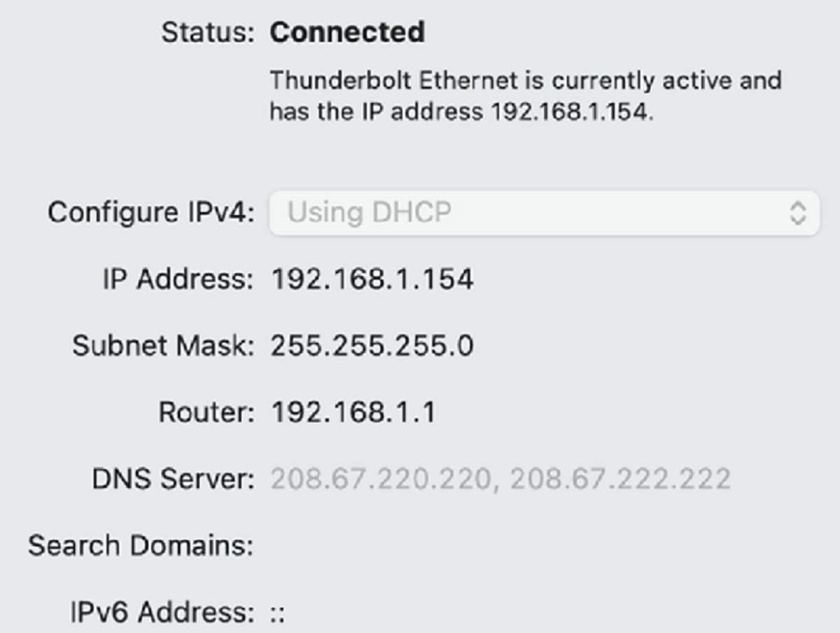Image resolution: width=840 pixels, height=633 pixels.
Task: Click the Subnet Mask label
Action: click(x=161, y=345)
